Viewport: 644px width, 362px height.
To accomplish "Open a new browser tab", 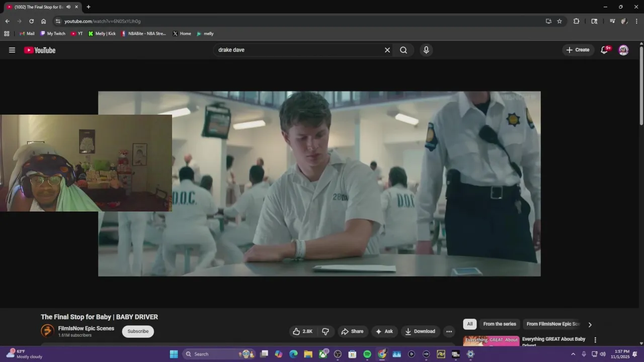I will 89,7.
